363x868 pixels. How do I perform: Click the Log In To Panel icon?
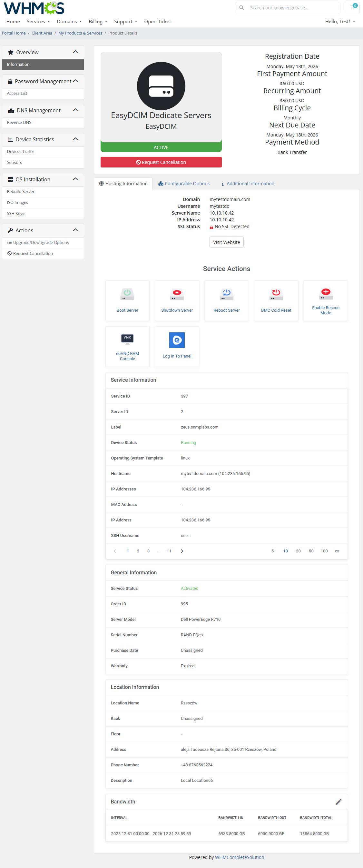[177, 340]
